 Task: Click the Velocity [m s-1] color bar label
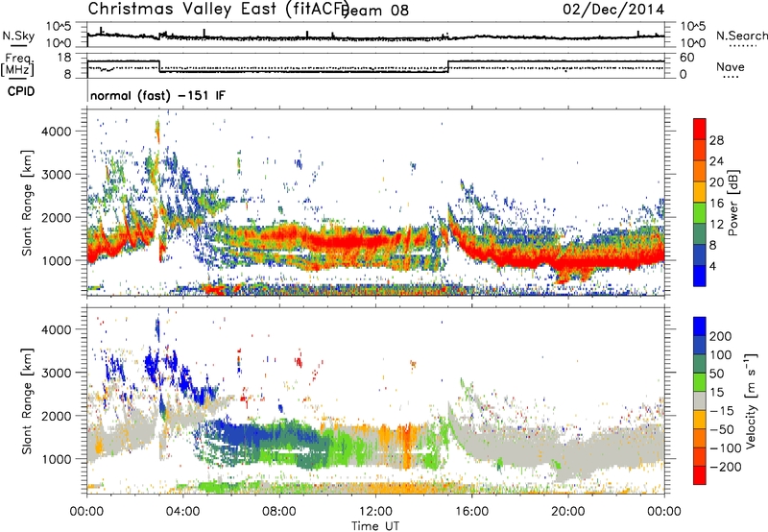pos(750,400)
